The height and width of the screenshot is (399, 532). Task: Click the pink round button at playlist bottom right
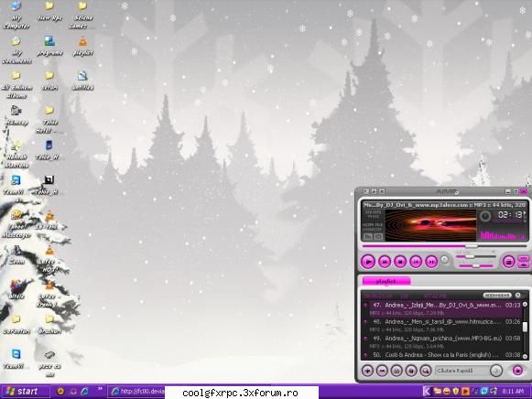click(517, 371)
